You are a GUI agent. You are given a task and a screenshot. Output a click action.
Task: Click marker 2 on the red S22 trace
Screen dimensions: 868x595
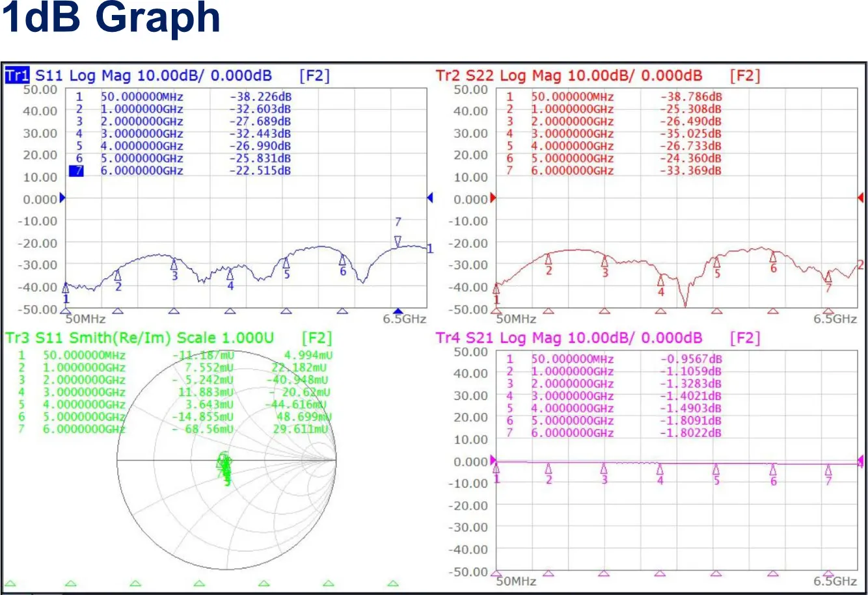coord(549,259)
